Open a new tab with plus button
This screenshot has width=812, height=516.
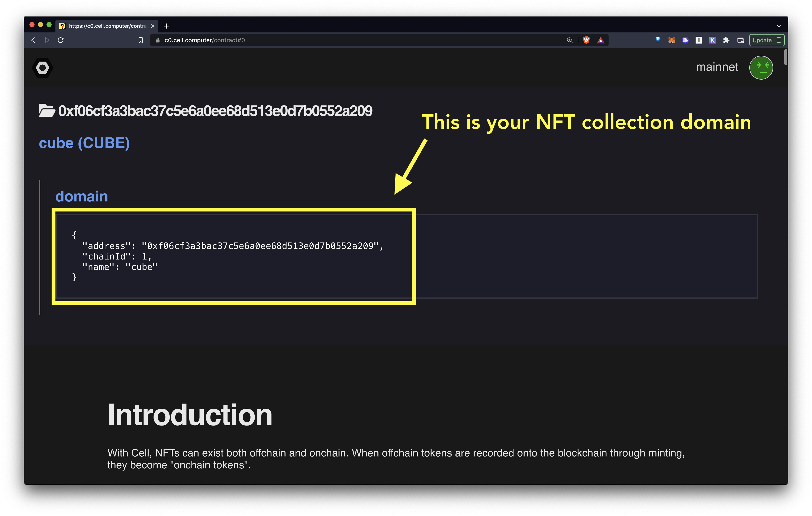pyautogui.click(x=166, y=26)
